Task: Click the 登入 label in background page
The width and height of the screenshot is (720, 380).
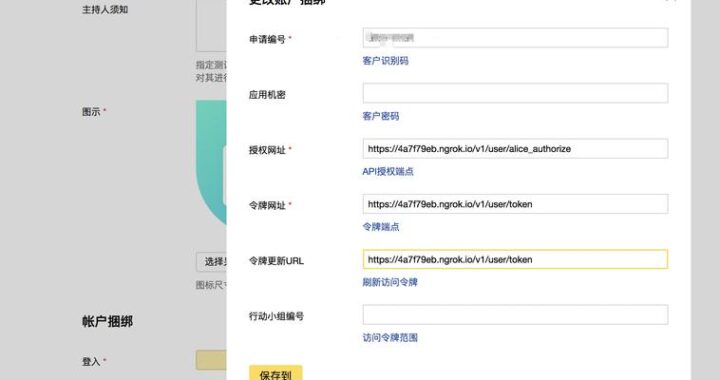Action: (x=91, y=362)
